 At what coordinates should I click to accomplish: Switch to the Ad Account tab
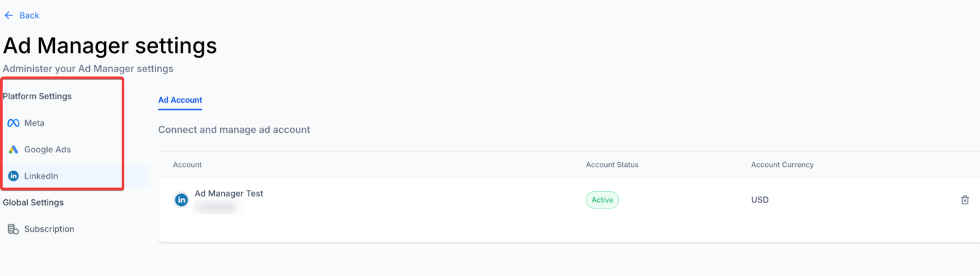point(180,101)
